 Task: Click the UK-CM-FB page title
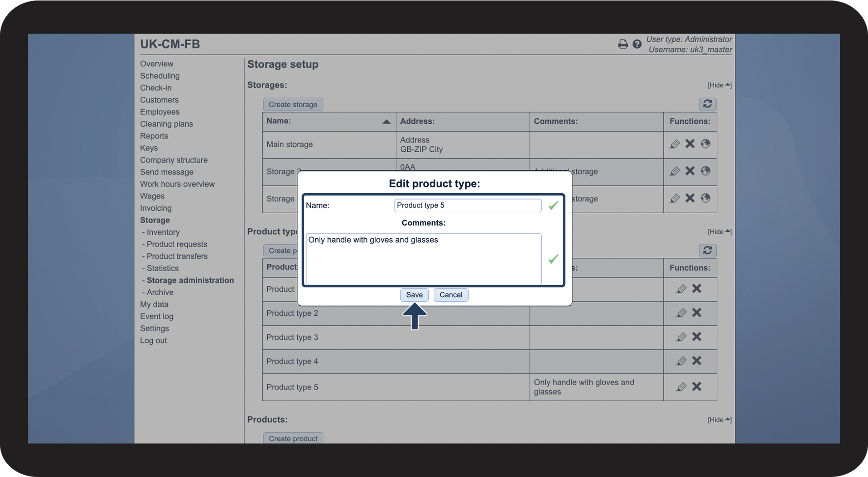point(170,44)
